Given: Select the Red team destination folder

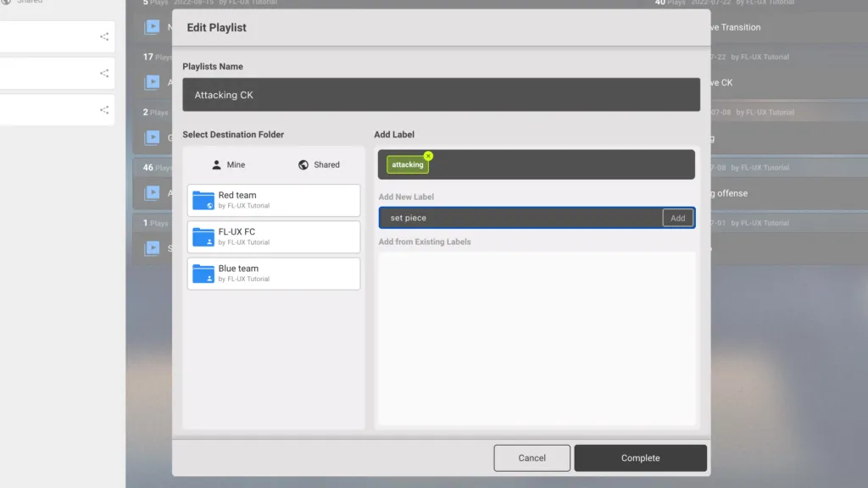Looking at the screenshot, I should pos(274,200).
